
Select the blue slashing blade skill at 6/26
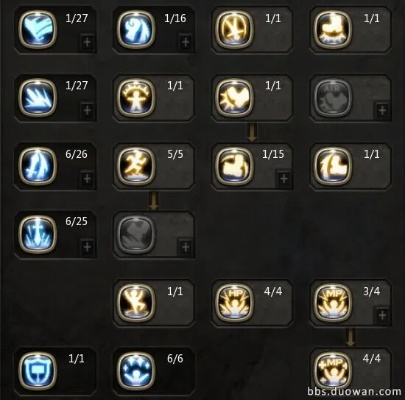(38, 166)
